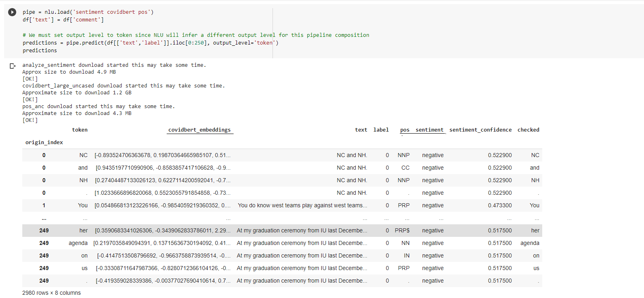The image size is (644, 298).
Task: Select the sentiment_confidence column header
Action: [481, 130]
